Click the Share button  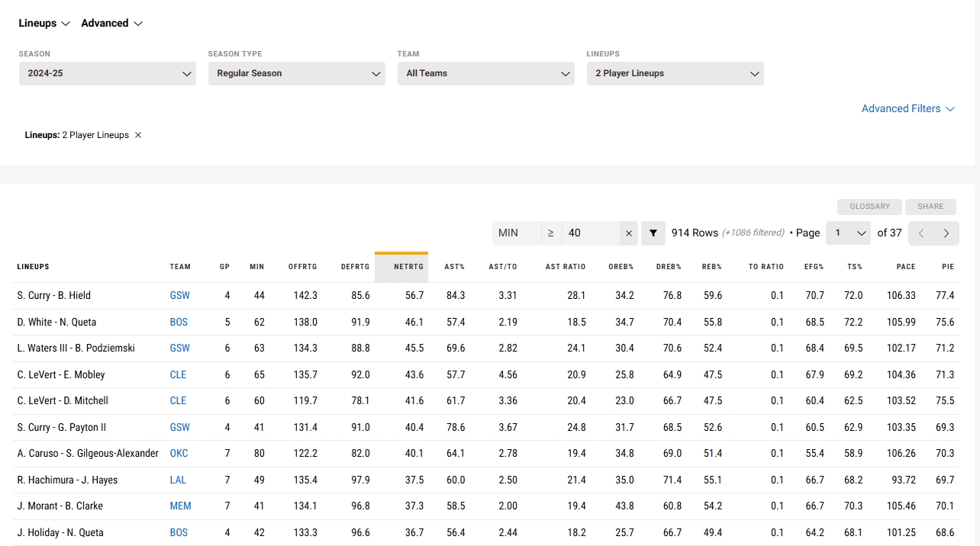click(x=930, y=207)
